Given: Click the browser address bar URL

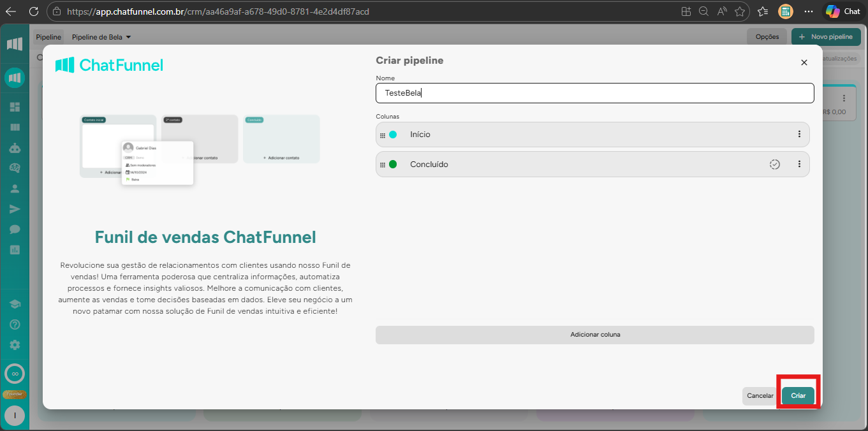Looking at the screenshot, I should click(x=217, y=11).
